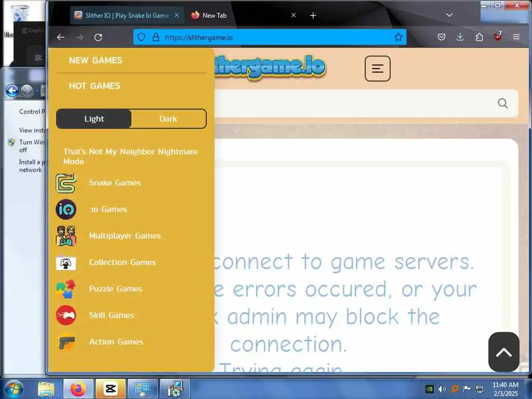Screen dimensions: 532x399
Task: Close the Slither IO tab
Action: (177, 15)
